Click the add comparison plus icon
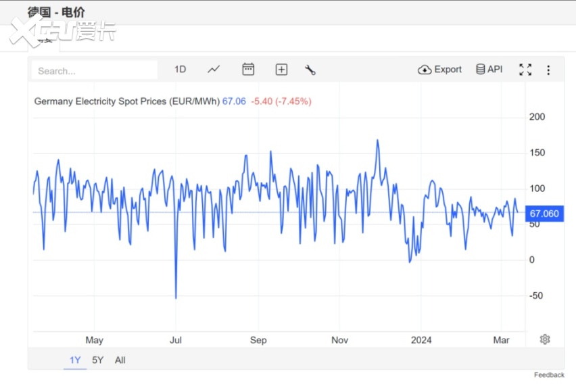Image resolution: width=576 pixels, height=392 pixels. point(281,70)
